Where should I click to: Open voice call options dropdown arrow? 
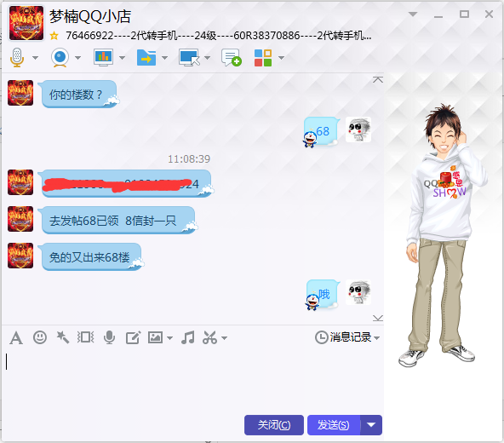point(36,58)
